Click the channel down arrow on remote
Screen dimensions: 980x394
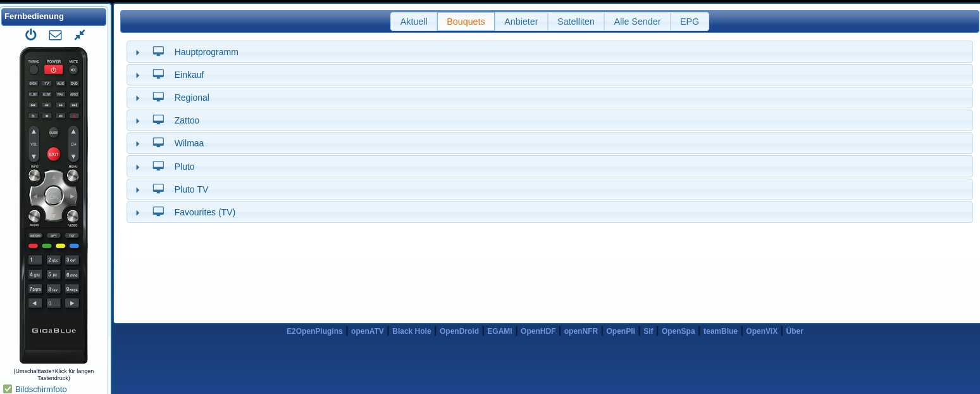73,156
